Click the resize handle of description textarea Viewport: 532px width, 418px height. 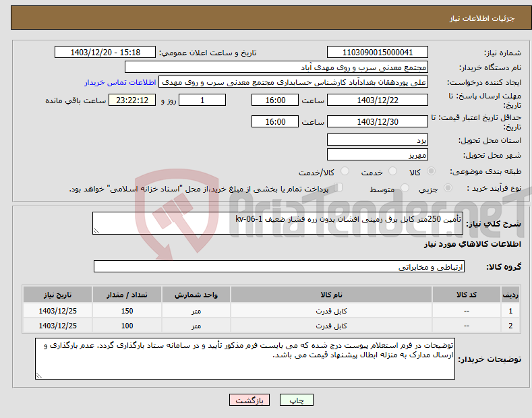click(96, 231)
